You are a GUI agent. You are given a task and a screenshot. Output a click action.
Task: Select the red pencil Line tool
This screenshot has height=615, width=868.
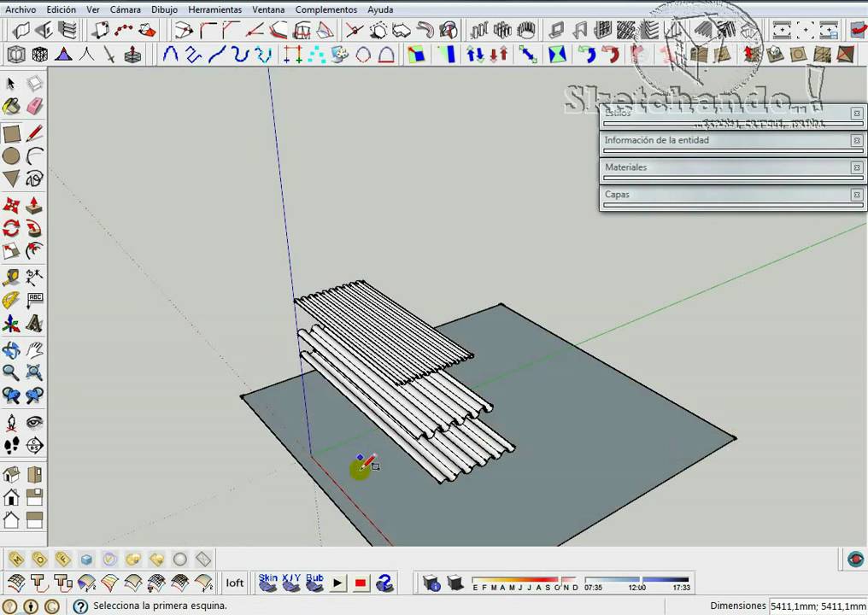tap(34, 133)
